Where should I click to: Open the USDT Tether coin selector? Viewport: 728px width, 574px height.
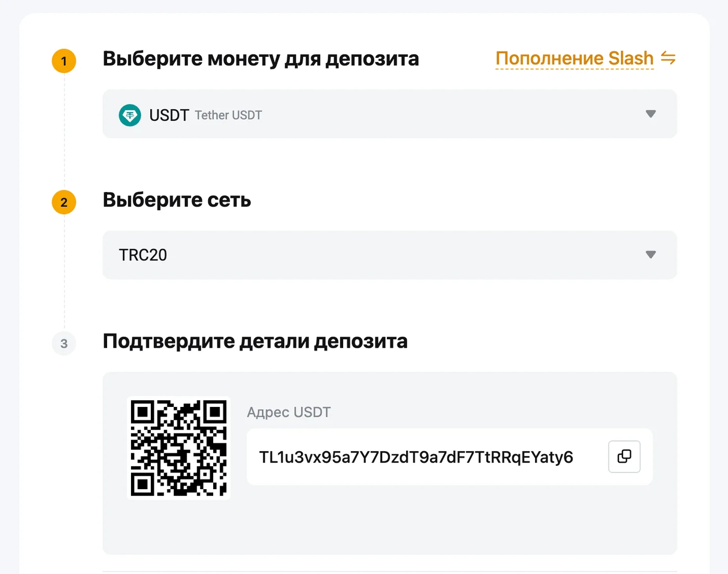coord(389,114)
